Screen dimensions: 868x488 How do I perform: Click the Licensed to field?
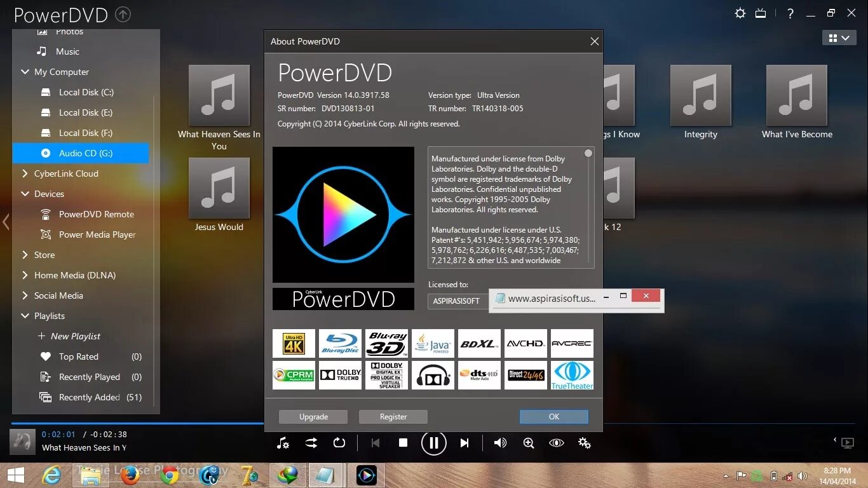point(458,301)
